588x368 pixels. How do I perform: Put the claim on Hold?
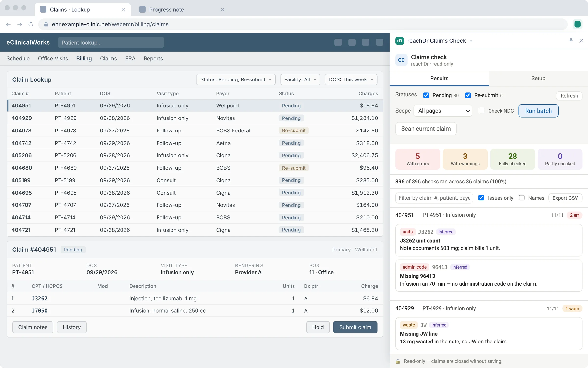(318, 327)
